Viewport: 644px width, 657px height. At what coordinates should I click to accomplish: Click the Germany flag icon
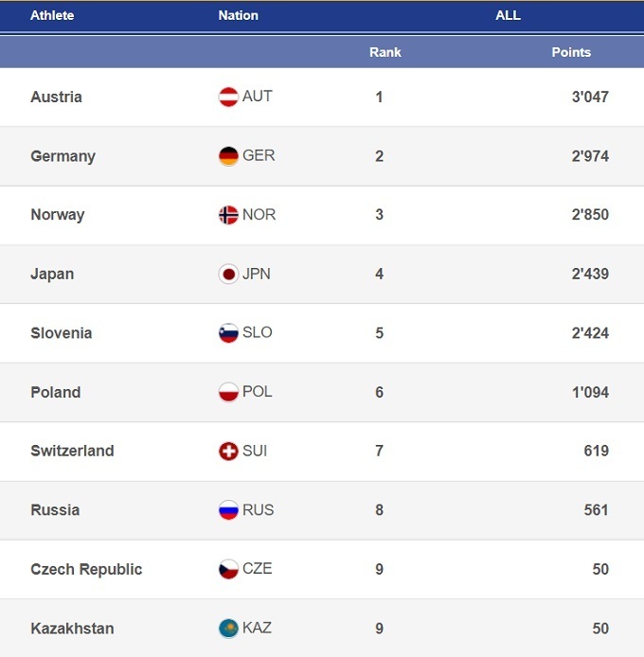[x=228, y=156]
